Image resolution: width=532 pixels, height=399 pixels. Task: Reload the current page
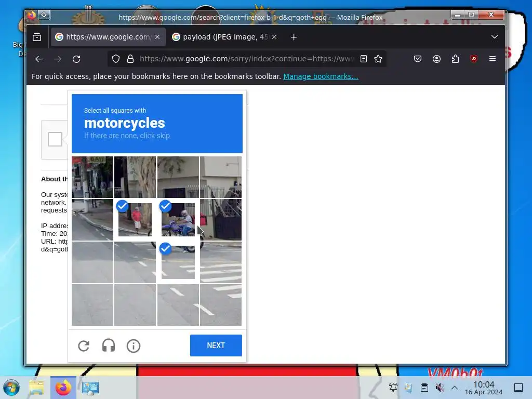click(76, 59)
